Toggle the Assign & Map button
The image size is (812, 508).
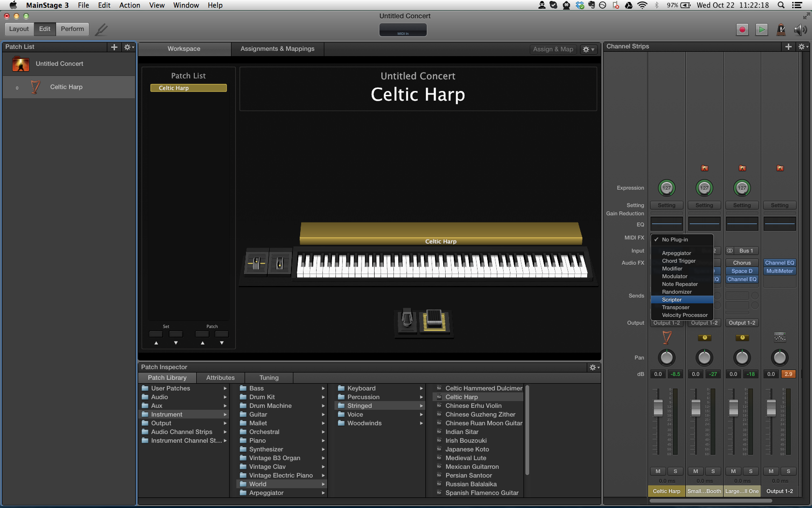pyautogui.click(x=553, y=49)
